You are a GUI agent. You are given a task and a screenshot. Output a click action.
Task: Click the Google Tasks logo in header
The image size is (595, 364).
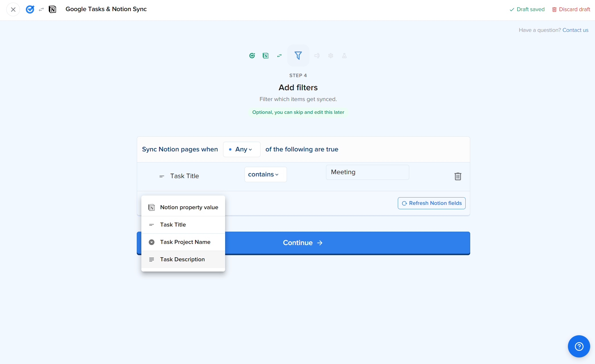coord(30,9)
